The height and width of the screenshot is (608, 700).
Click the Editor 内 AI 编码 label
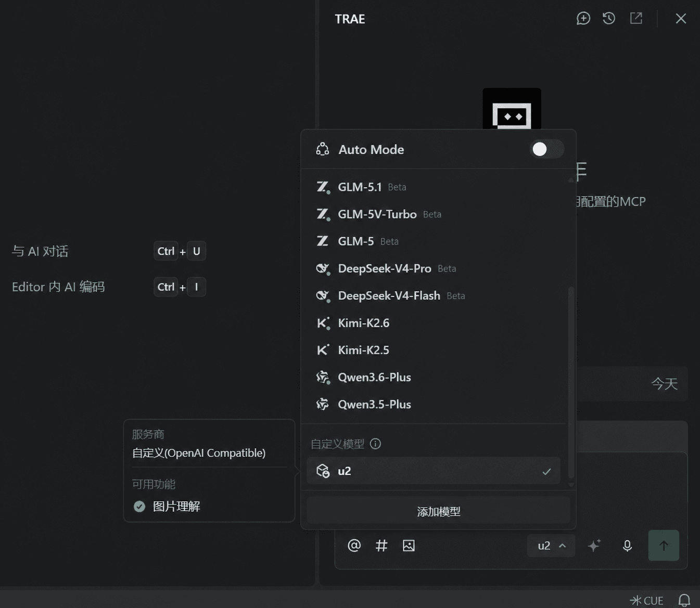coord(58,287)
